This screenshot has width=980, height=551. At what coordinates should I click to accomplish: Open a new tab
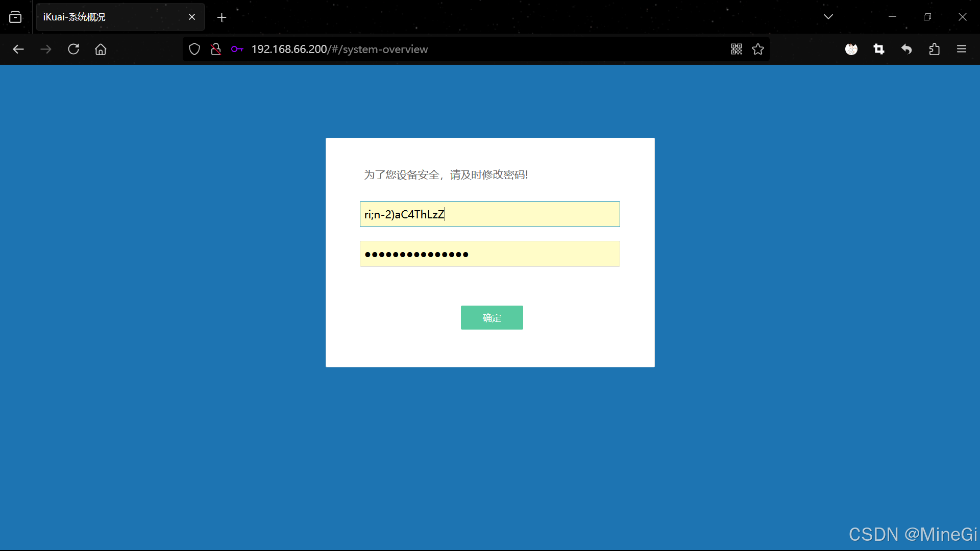coord(222,17)
